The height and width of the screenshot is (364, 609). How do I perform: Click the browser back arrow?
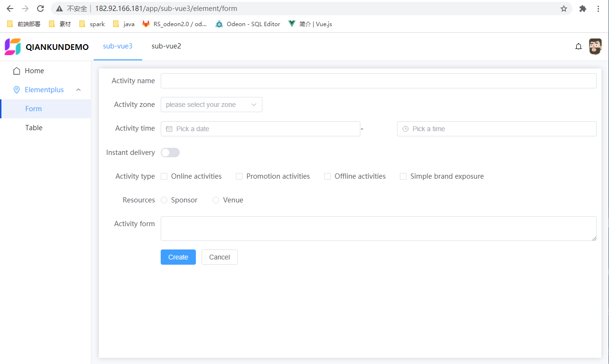[10, 9]
